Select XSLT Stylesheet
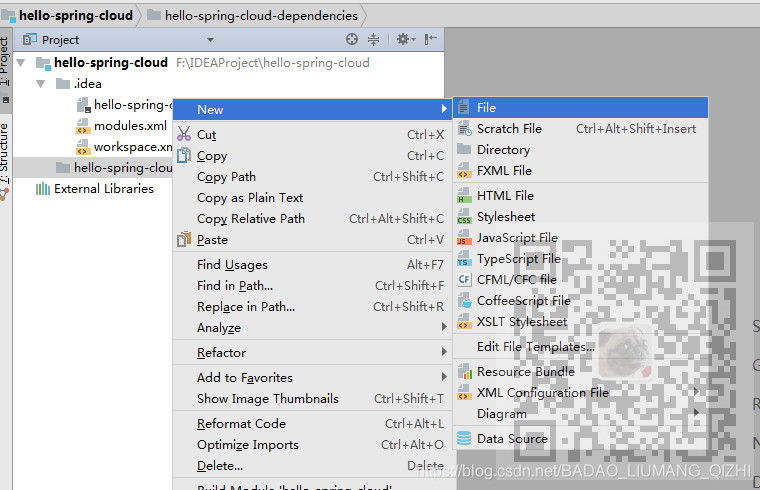760x490 pixels. pos(581,322)
